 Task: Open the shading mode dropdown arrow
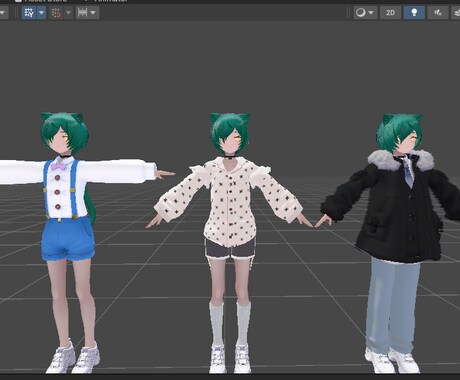click(371, 13)
